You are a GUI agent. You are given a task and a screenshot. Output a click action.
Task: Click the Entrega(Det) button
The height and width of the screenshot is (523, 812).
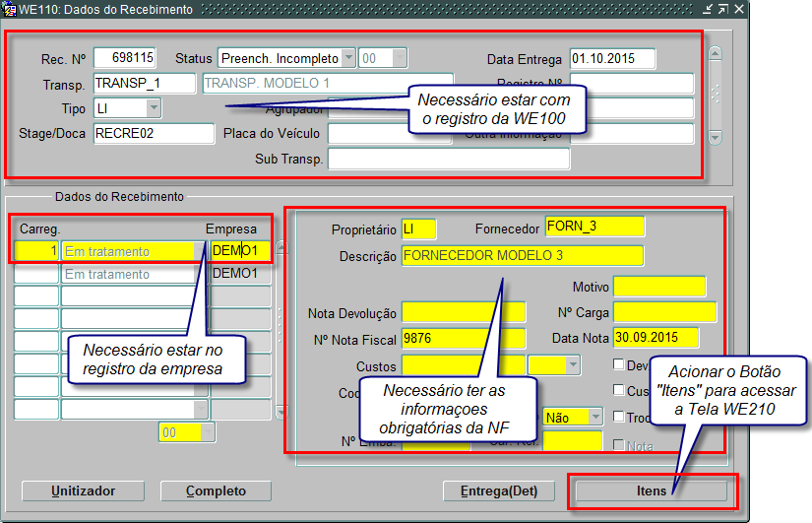499,490
